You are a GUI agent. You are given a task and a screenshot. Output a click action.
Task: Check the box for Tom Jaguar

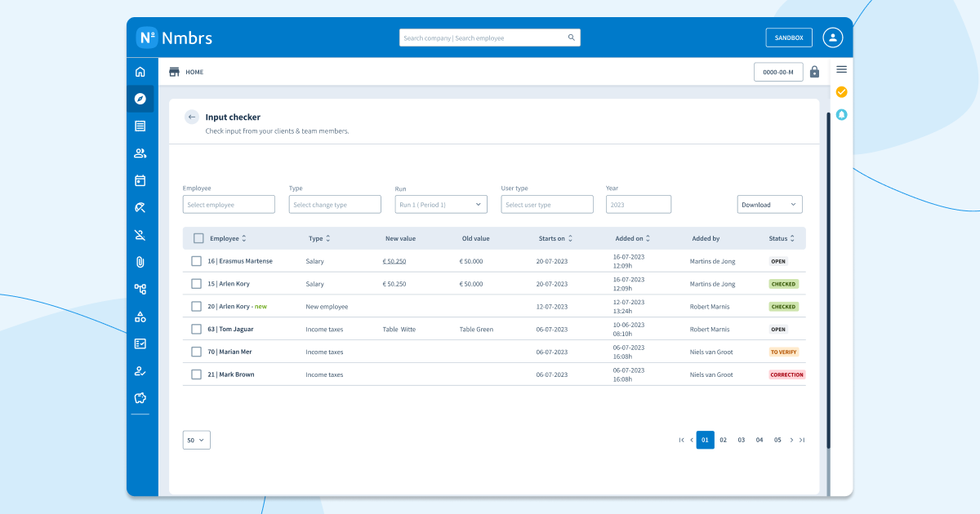pyautogui.click(x=196, y=330)
